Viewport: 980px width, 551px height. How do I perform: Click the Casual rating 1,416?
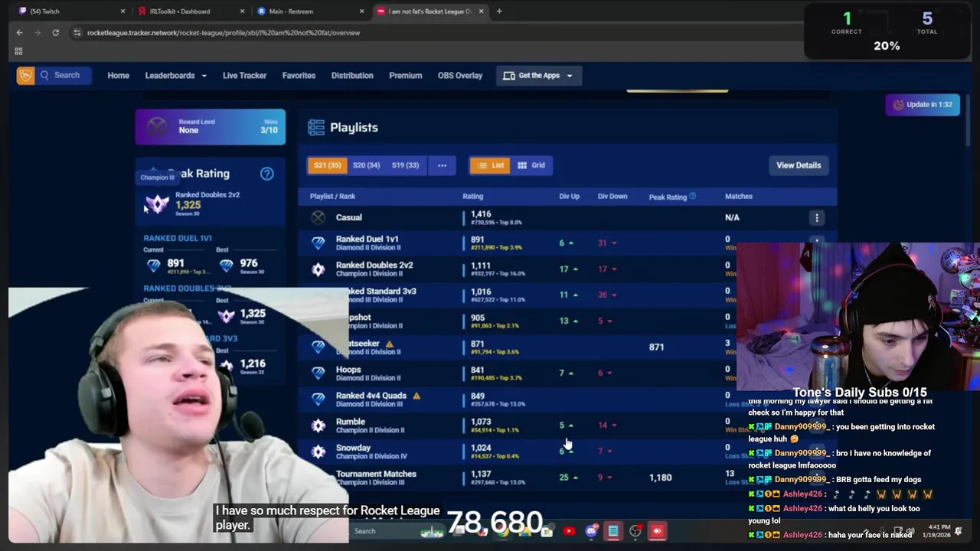pyautogui.click(x=481, y=214)
